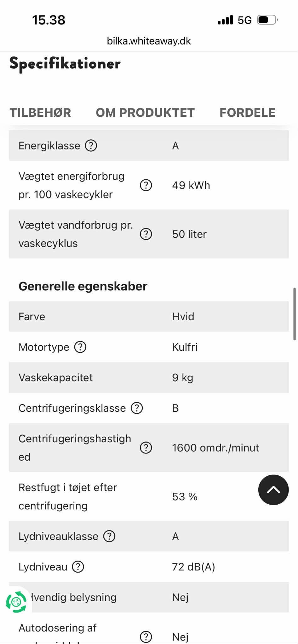Switch to the TILBEHØR tab

[40, 113]
